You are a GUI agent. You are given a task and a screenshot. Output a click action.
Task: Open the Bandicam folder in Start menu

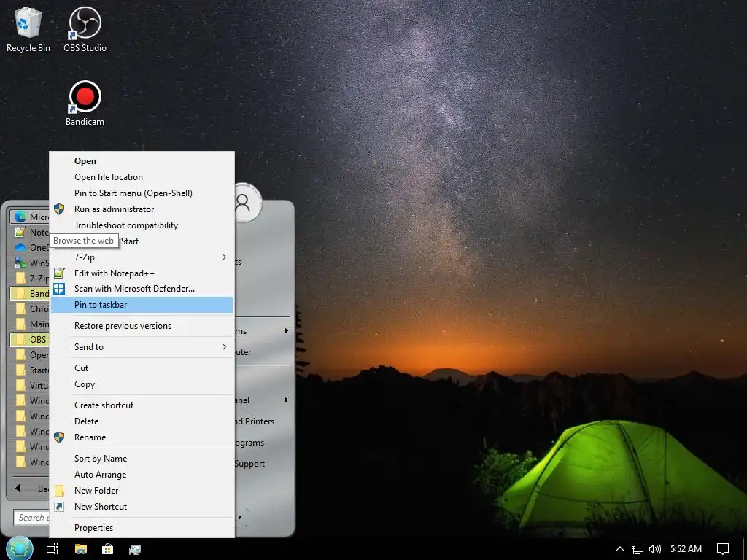tap(29, 293)
